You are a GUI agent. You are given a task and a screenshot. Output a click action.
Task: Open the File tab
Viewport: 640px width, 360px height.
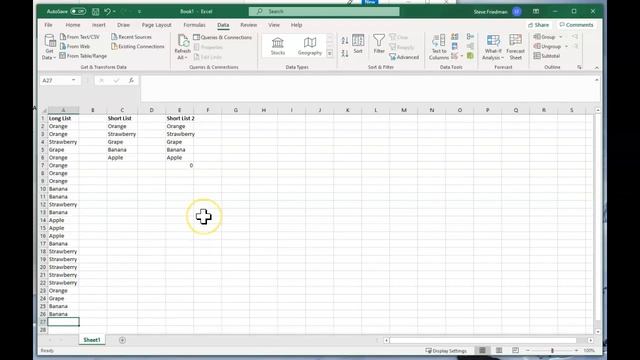[48, 25]
